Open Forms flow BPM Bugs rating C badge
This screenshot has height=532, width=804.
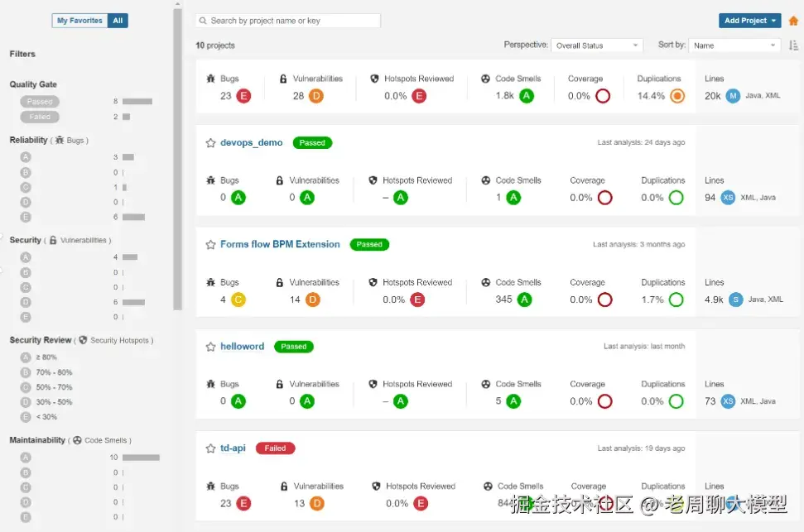pos(238,300)
